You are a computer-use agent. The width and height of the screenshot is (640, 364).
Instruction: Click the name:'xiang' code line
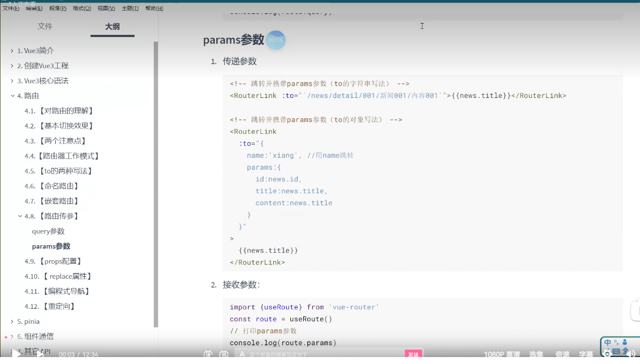[x=300, y=155]
